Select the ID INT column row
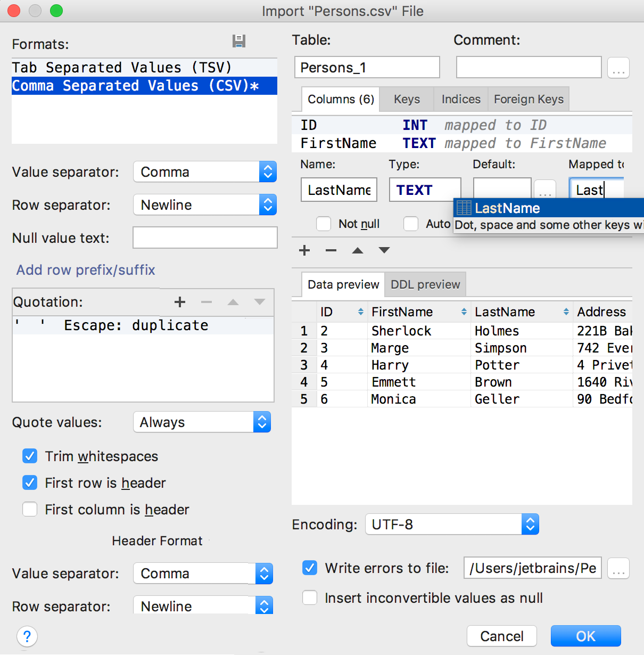The width and height of the screenshot is (644, 655). tap(462, 125)
